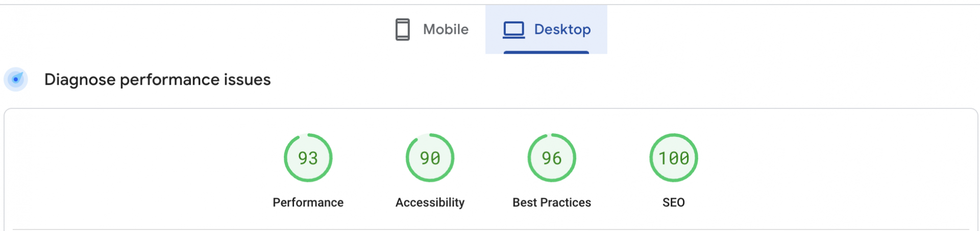Click the 100 SEO score number

pyautogui.click(x=674, y=158)
